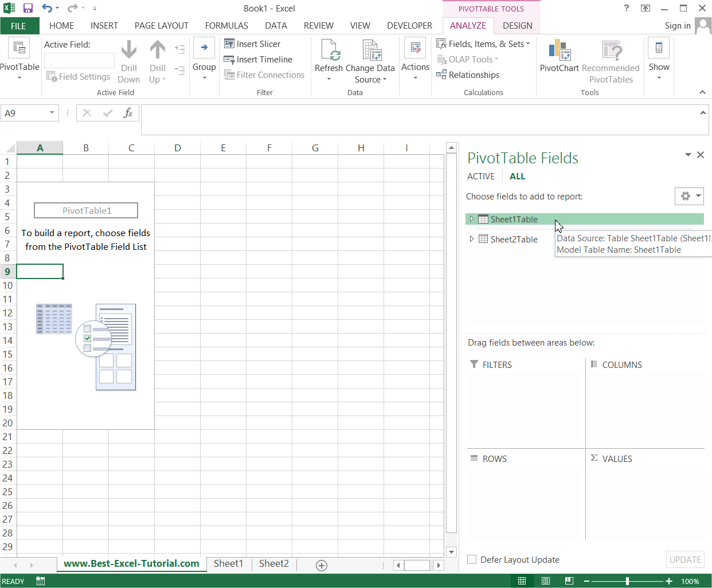This screenshot has width=712, height=588.
Task: Open the Fields, Items, & Sets dropdown
Action: [x=483, y=44]
